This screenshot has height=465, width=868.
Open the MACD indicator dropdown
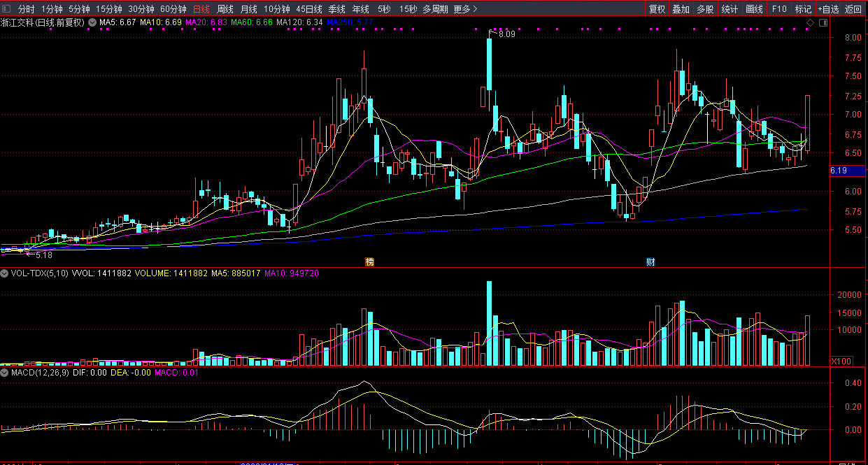coord(5,373)
